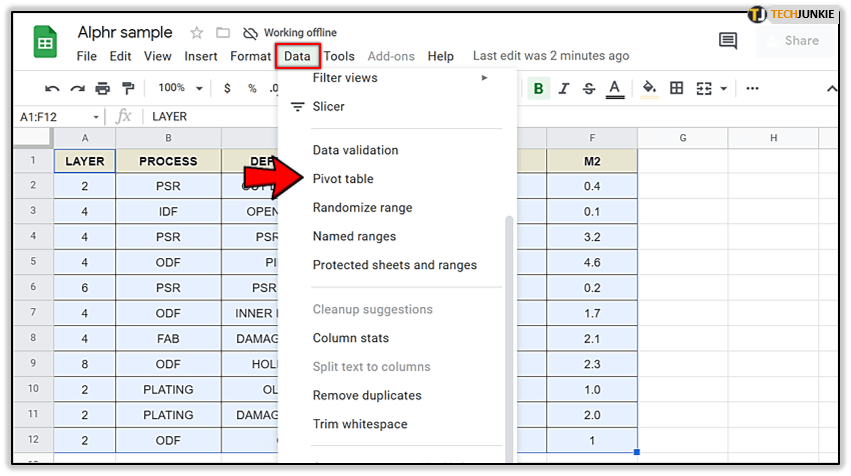The image size is (851, 476).
Task: Toggle strikethrough formatting button
Action: click(590, 88)
